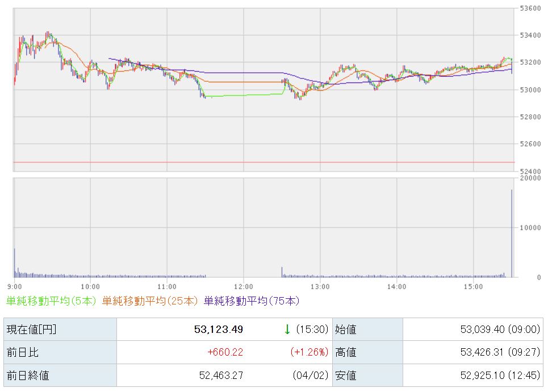Click the percentage change (+1.26%)
The width and height of the screenshot is (548, 392).
pyautogui.click(x=309, y=352)
